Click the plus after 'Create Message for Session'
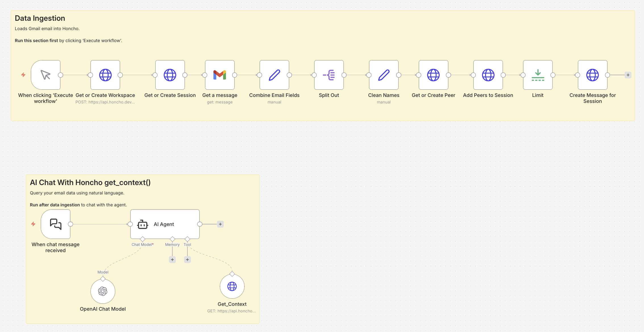Image resolution: width=644 pixels, height=332 pixels. (628, 75)
